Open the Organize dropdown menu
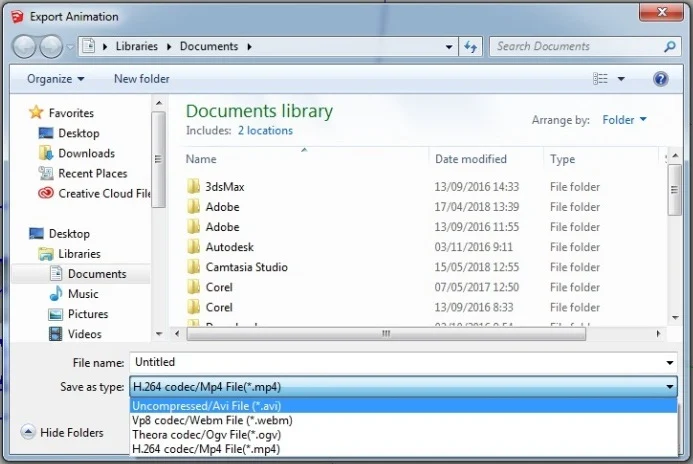The image size is (693, 464). (x=56, y=79)
